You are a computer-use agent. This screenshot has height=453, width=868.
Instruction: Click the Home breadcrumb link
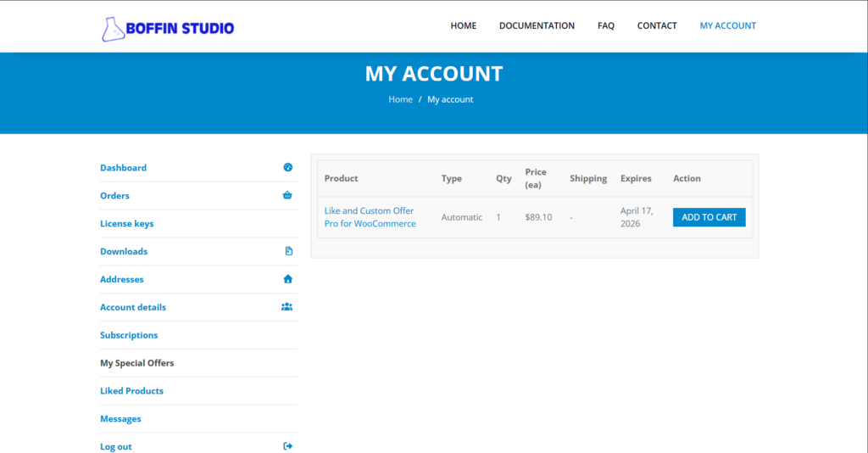click(400, 99)
